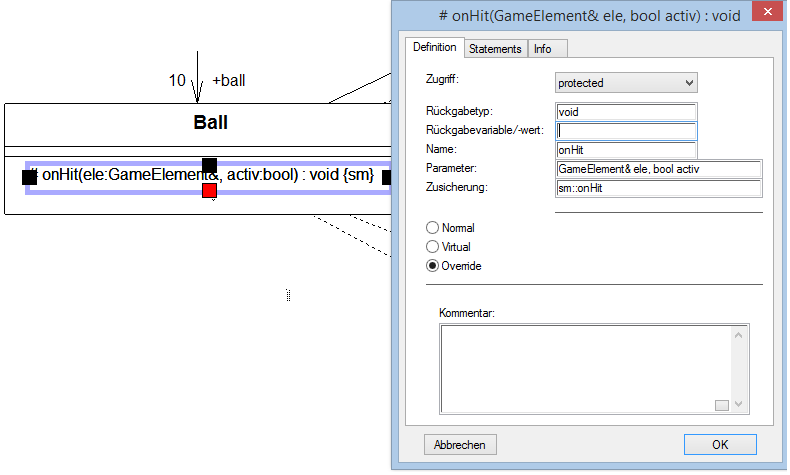Confirm the dialog with OK
This screenshot has width=790, height=475.
720,444
